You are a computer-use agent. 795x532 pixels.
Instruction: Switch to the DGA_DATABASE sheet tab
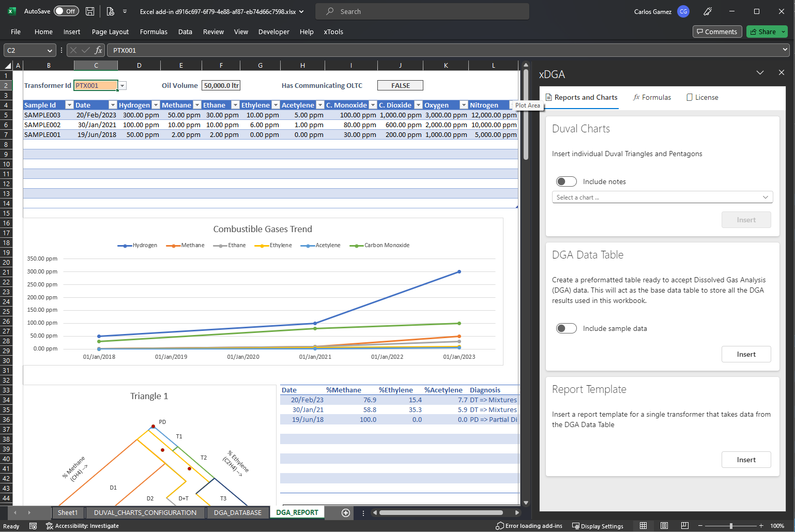point(237,513)
